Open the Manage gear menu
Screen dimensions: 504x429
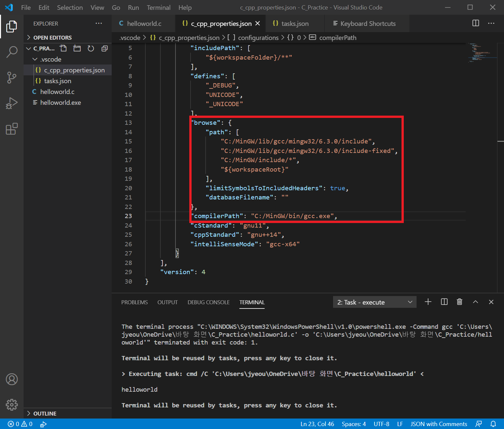tap(11, 405)
